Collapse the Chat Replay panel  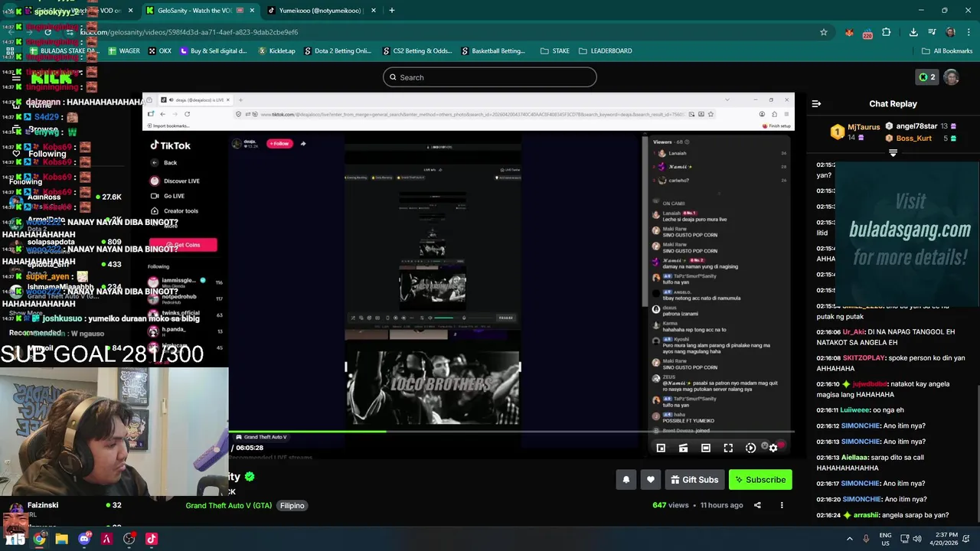pos(816,103)
